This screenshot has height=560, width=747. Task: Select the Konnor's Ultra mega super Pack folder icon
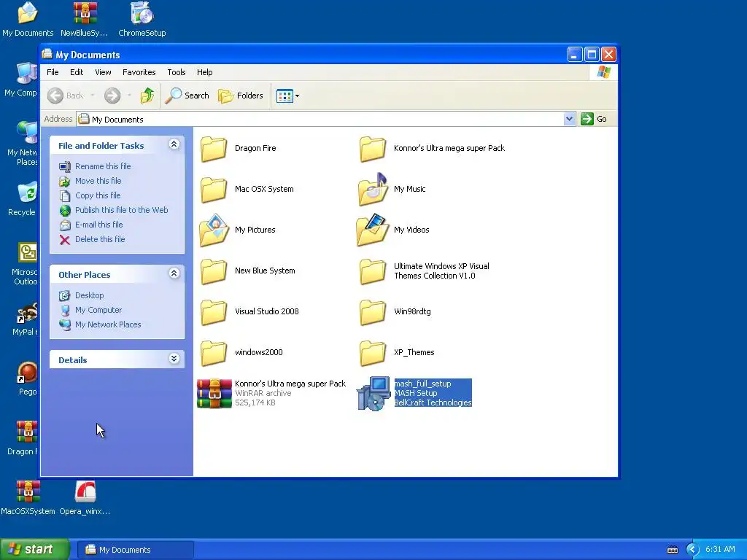point(373,149)
